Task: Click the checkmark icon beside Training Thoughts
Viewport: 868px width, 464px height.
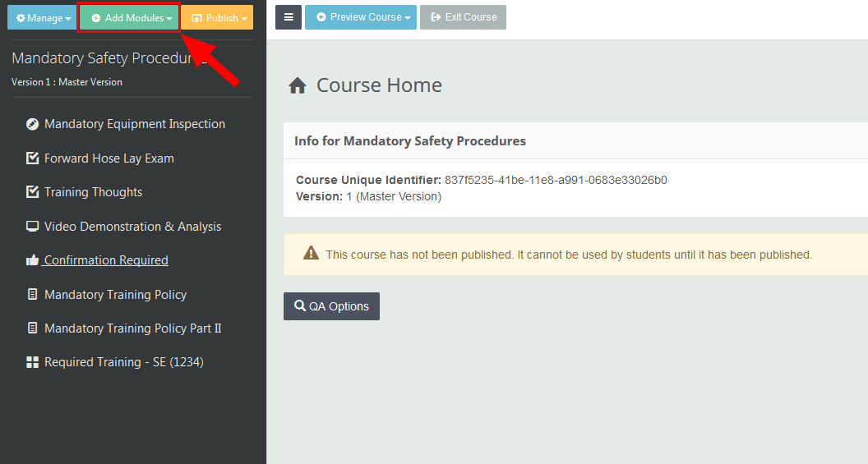Action: [x=32, y=192]
